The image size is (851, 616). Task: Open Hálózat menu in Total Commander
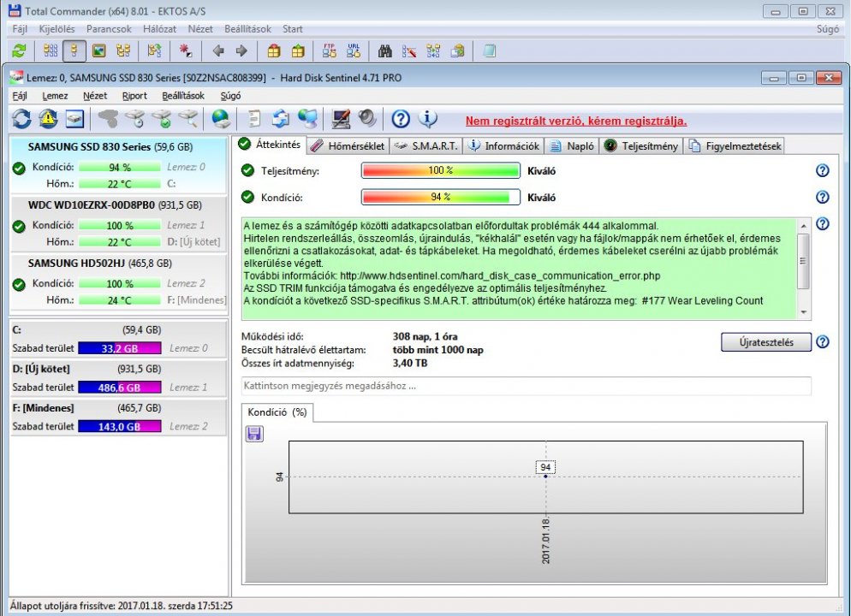(159, 29)
